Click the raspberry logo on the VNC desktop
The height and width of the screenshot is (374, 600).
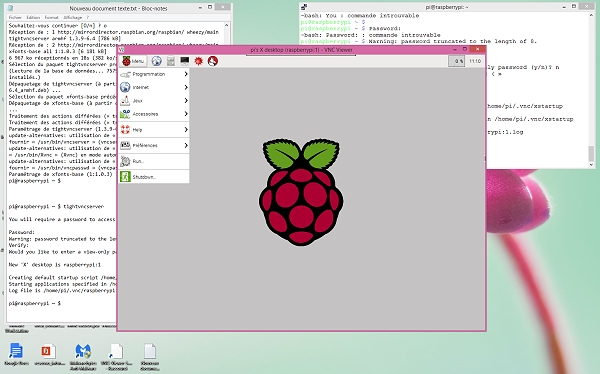(301, 192)
